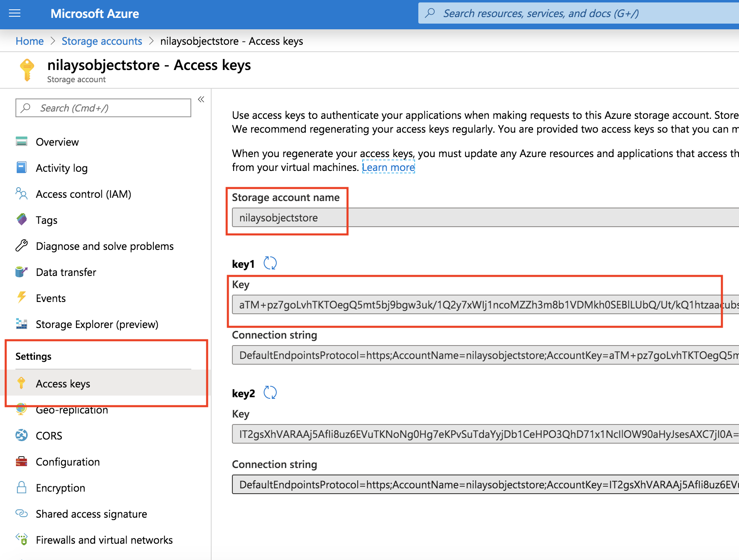
Task: Click the Data transfer bucket icon
Action: [x=22, y=272]
